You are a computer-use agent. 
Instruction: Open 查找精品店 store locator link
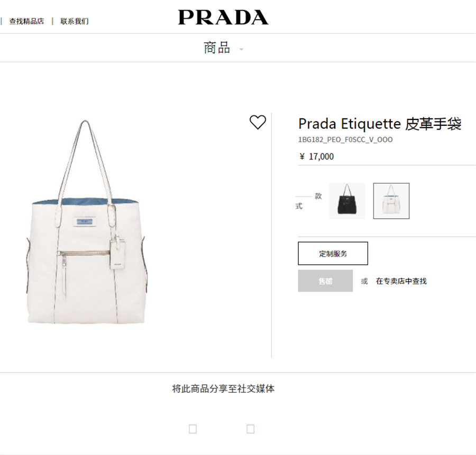point(27,21)
